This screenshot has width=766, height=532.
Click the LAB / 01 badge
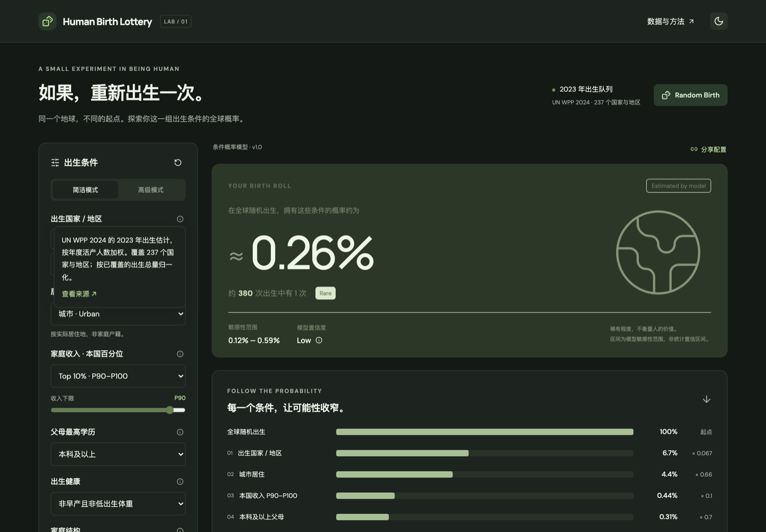click(176, 22)
